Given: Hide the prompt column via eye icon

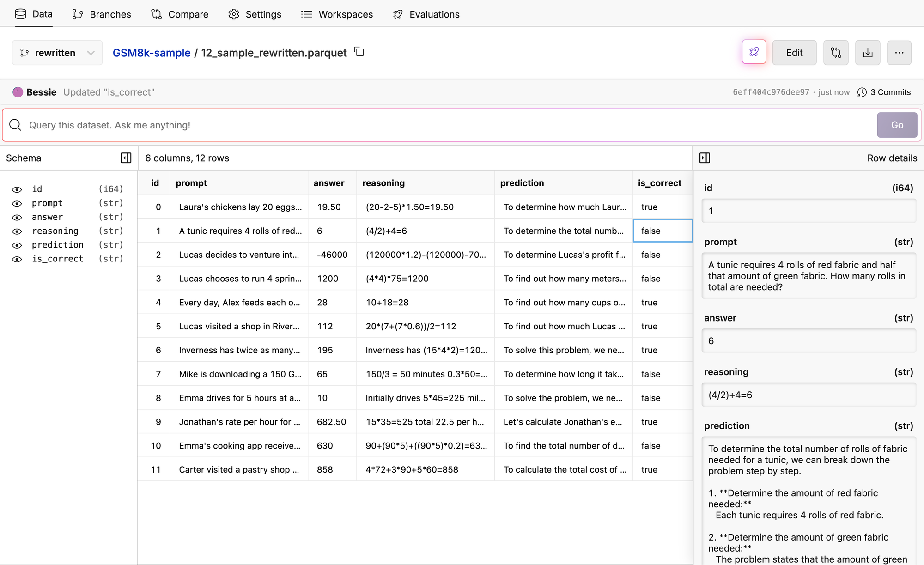Looking at the screenshot, I should pyautogui.click(x=17, y=203).
